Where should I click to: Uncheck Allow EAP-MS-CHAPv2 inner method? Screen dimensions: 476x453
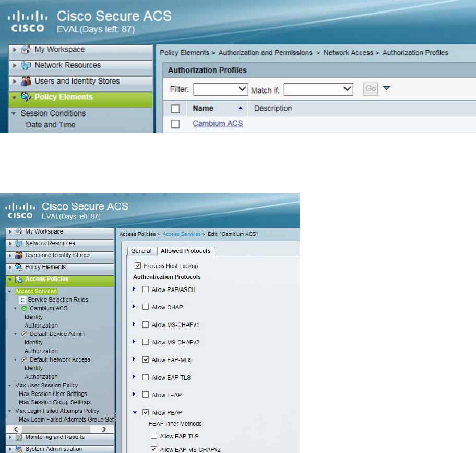[x=154, y=449]
